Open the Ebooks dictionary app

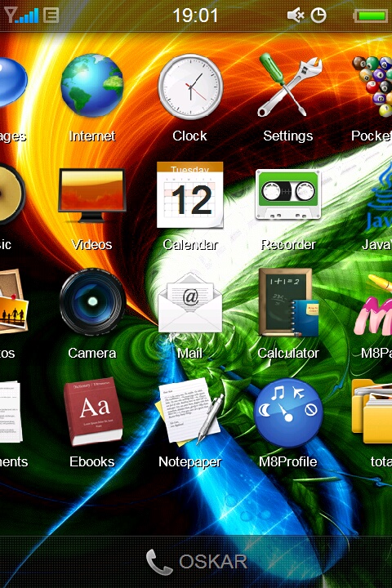tap(93, 412)
